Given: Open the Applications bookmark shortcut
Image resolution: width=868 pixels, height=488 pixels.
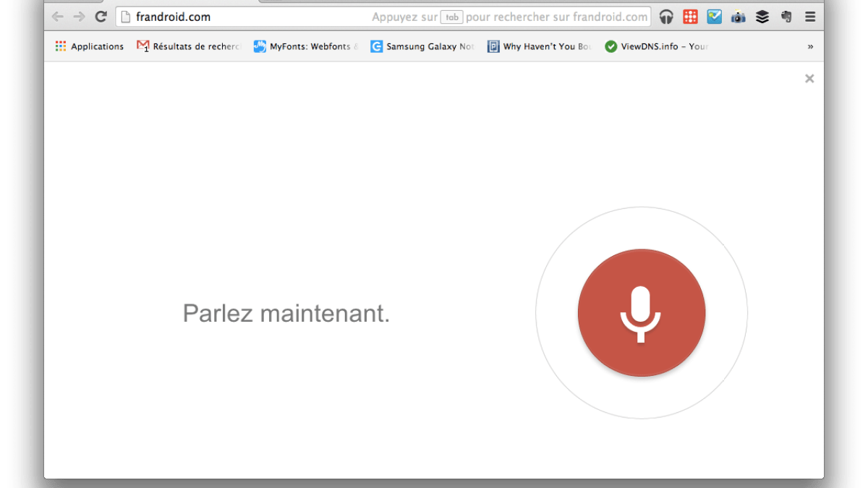Looking at the screenshot, I should click(x=90, y=46).
